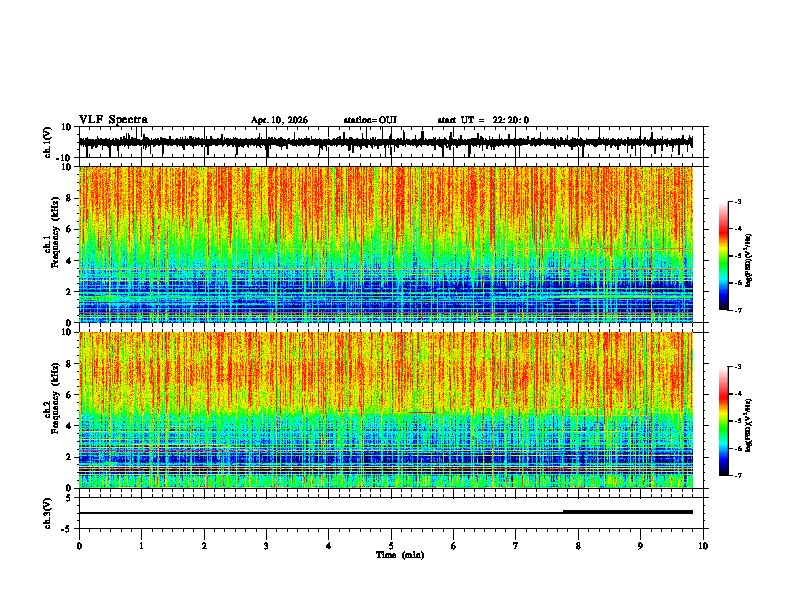Click inside the ch.2 spectrogram panel

click(x=386, y=410)
